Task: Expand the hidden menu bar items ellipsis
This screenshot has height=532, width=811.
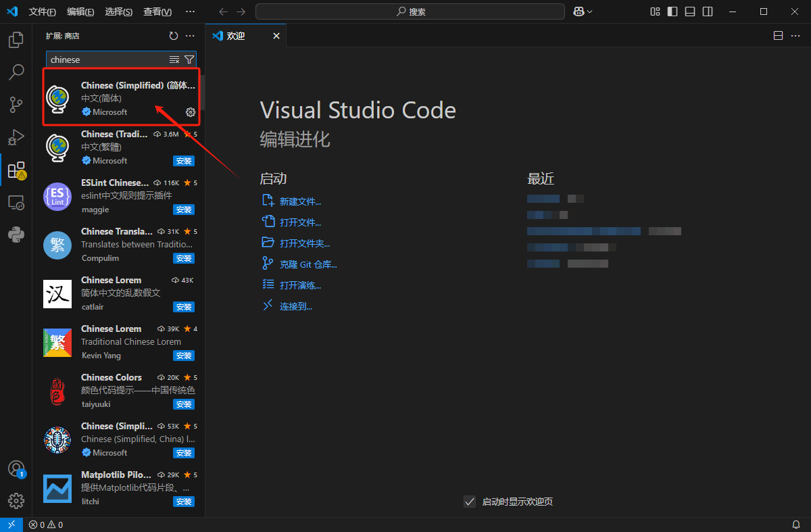Action: [190, 11]
